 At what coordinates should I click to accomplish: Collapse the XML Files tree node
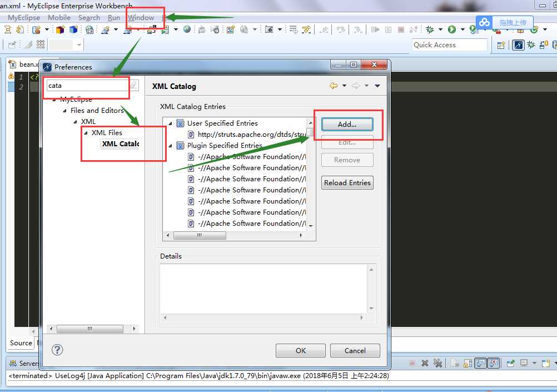click(86, 133)
